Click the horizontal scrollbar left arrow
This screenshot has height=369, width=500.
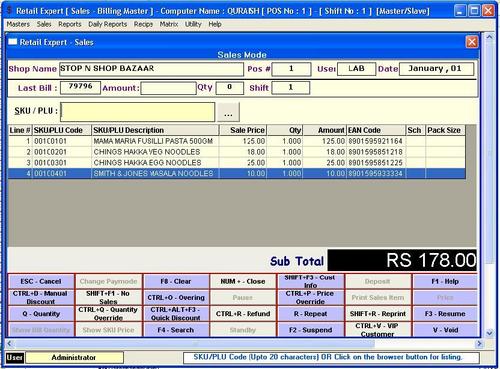[x=9, y=343]
